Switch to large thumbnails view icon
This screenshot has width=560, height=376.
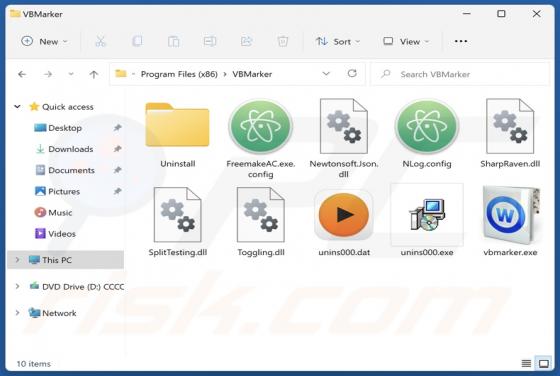(544, 364)
